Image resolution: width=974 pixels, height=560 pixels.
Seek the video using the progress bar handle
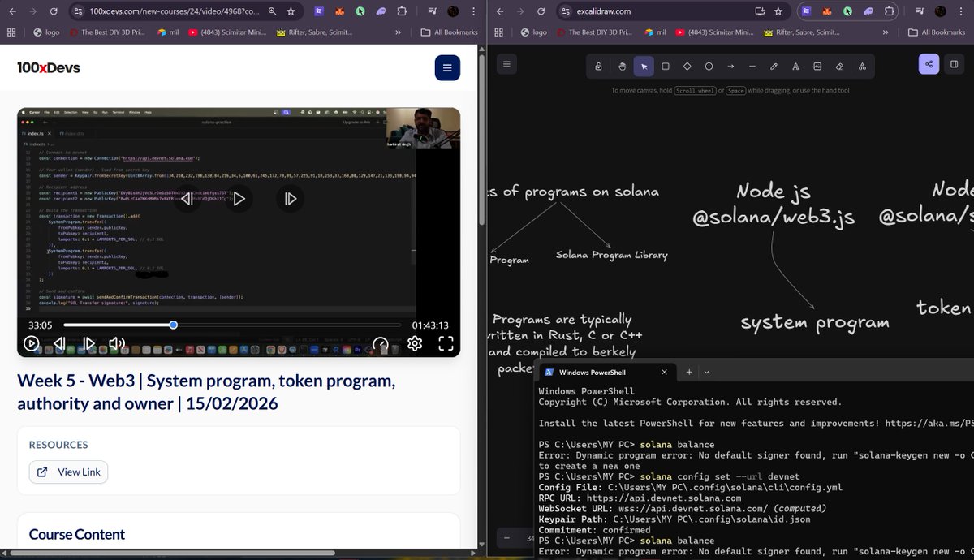173,325
